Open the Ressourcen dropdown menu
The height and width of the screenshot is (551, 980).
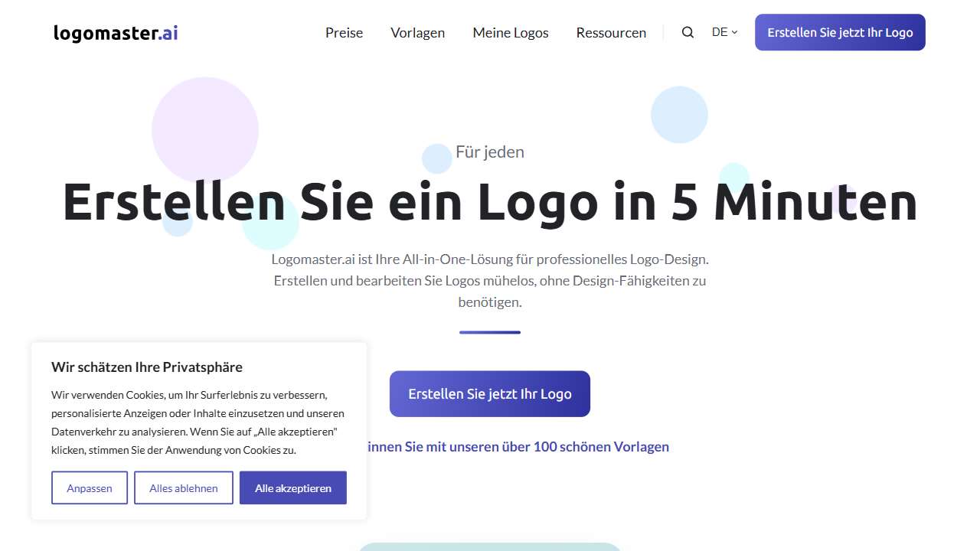click(611, 32)
